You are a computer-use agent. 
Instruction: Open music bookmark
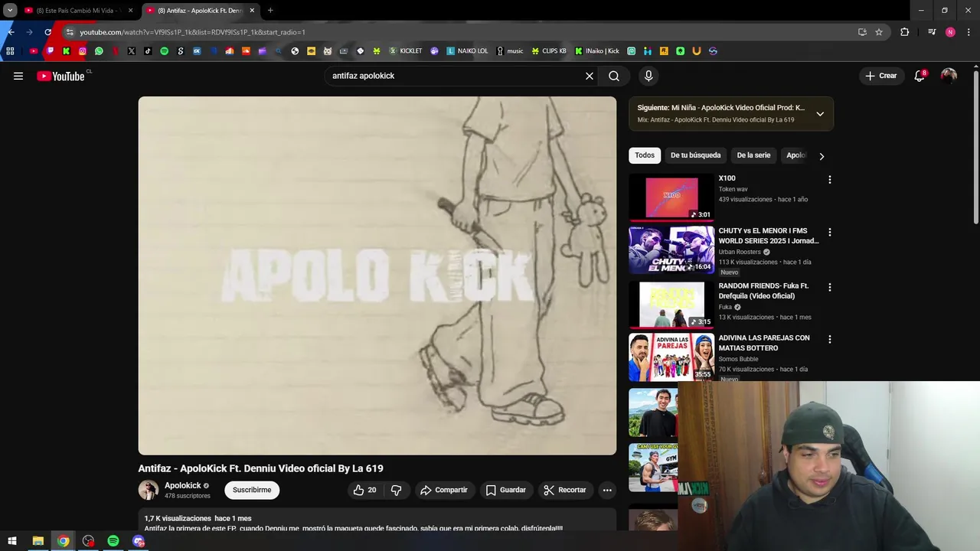[510, 51]
